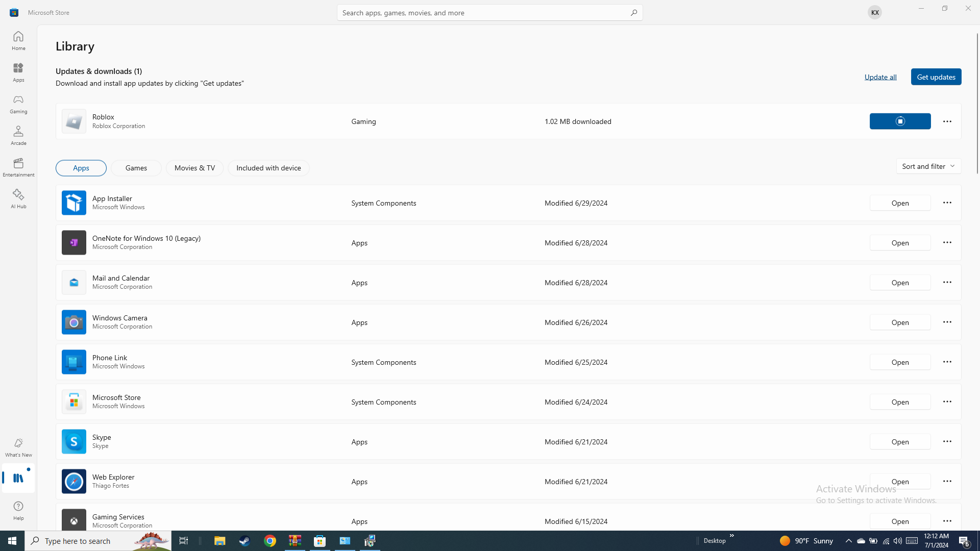Open the KX user account profile
The image size is (980, 551).
874,12
